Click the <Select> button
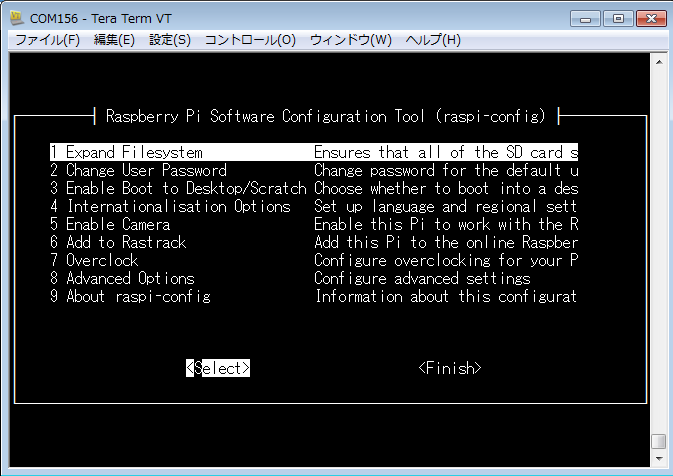The image size is (673, 476). click(x=218, y=368)
